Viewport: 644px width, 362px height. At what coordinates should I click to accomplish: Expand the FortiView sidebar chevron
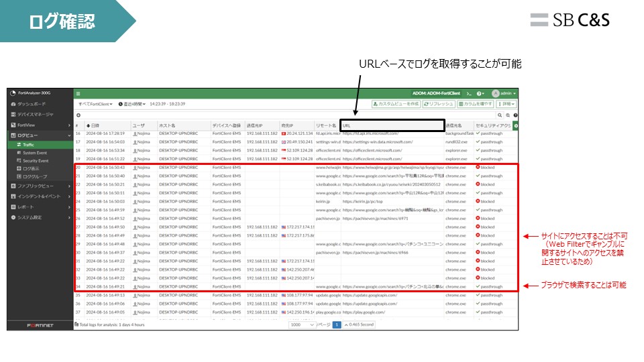69,125
